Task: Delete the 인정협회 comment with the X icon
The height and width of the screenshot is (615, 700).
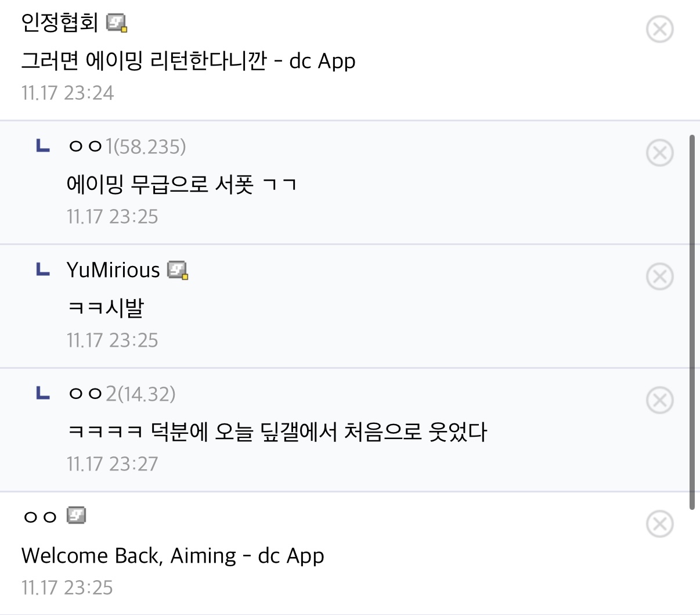Action: [659, 29]
